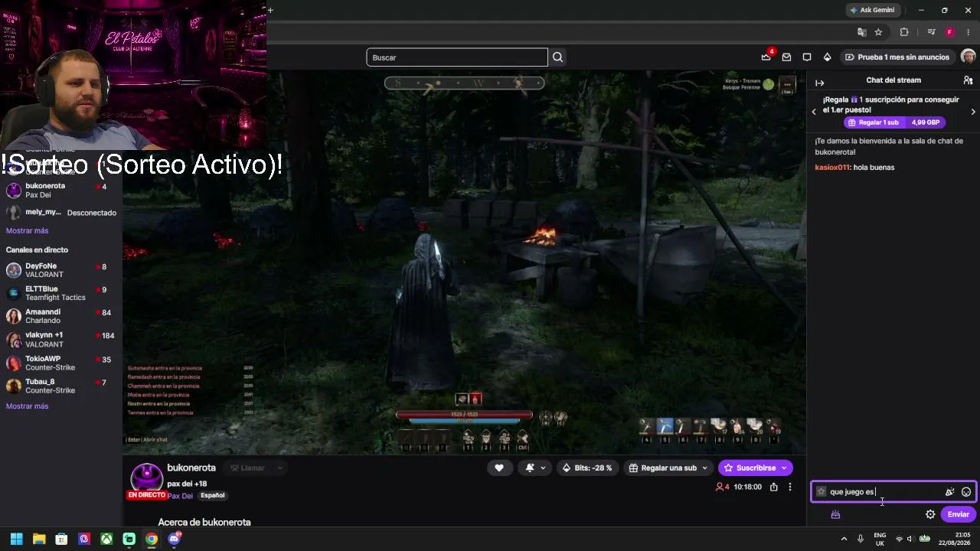
Task: Click Mostrar más below Tubau_8
Action: tap(27, 406)
